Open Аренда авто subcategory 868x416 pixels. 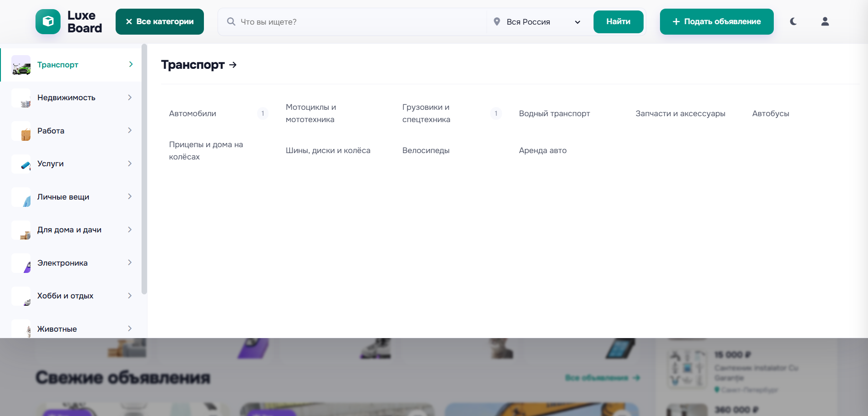[543, 150]
